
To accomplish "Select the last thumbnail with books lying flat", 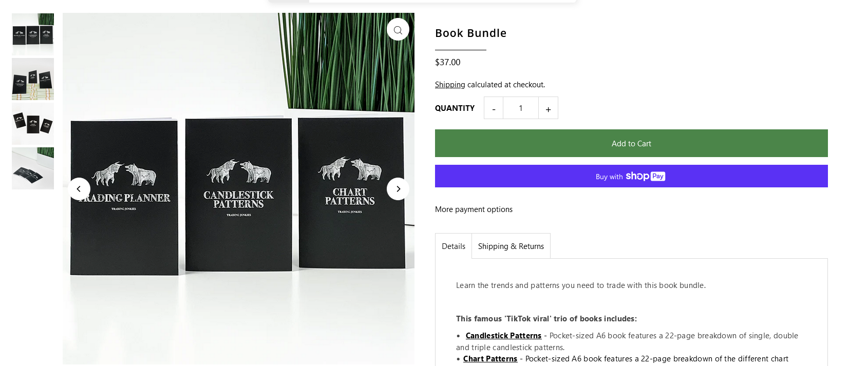I will (33, 168).
